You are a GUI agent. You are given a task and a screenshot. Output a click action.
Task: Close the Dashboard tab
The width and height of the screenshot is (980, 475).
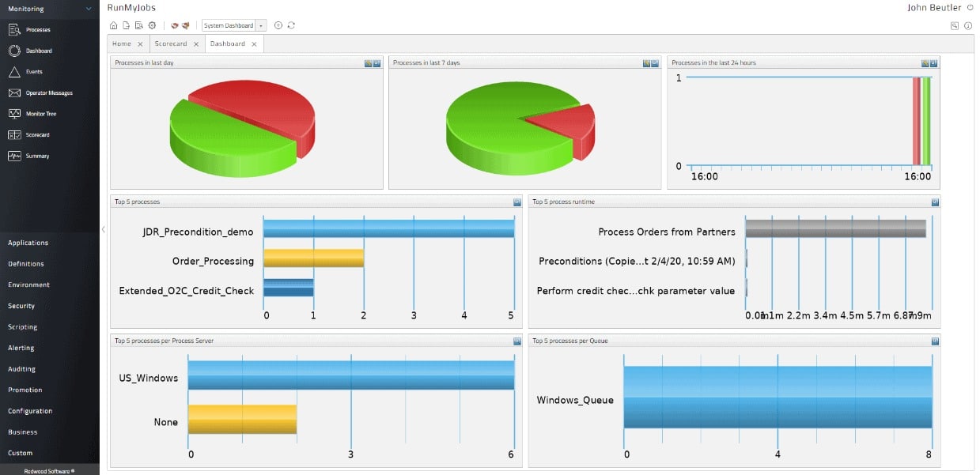254,44
